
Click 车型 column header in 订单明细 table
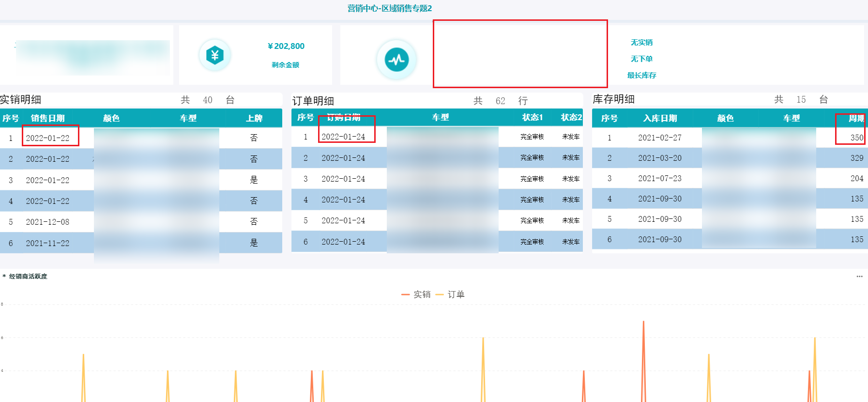pos(441,117)
